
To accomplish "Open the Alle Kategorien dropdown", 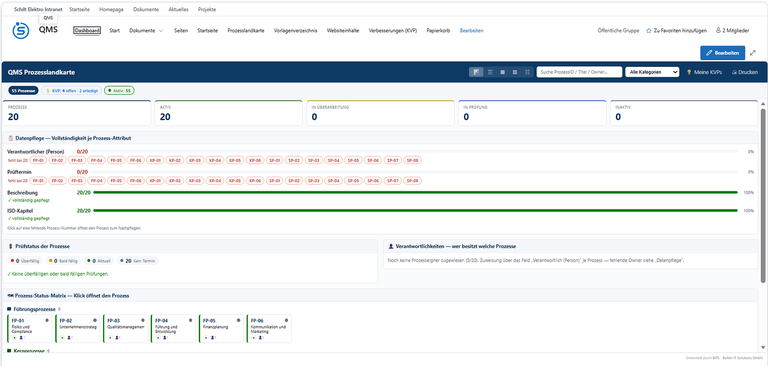I will (652, 72).
